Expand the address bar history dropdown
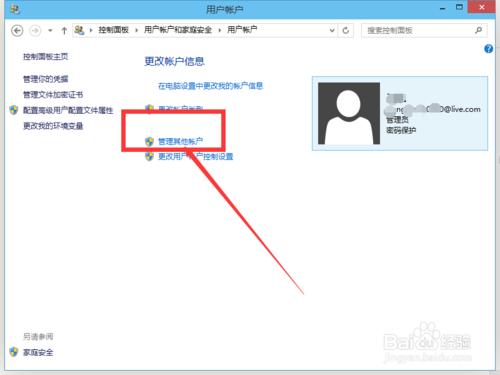The width and height of the screenshot is (500, 375). 332,30
